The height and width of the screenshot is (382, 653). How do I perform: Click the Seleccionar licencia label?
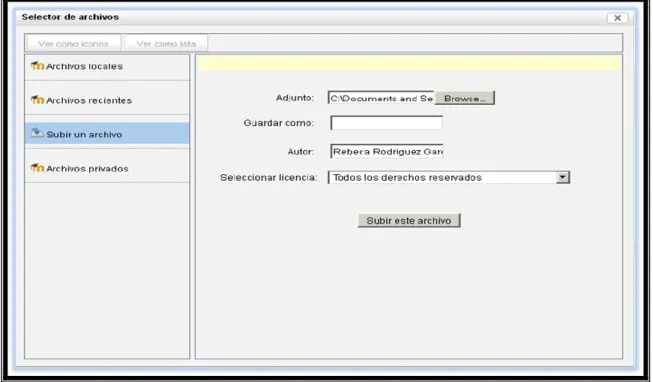tap(269, 177)
